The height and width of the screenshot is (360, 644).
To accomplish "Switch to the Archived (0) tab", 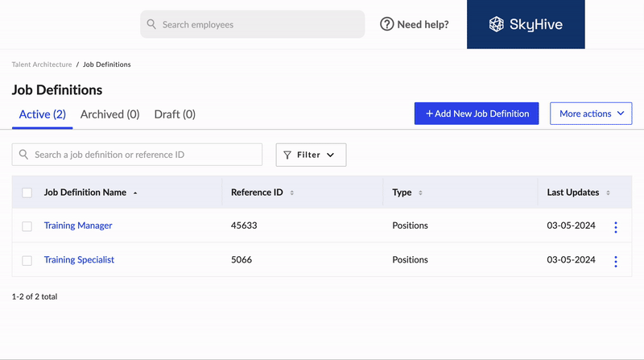I will point(109,114).
